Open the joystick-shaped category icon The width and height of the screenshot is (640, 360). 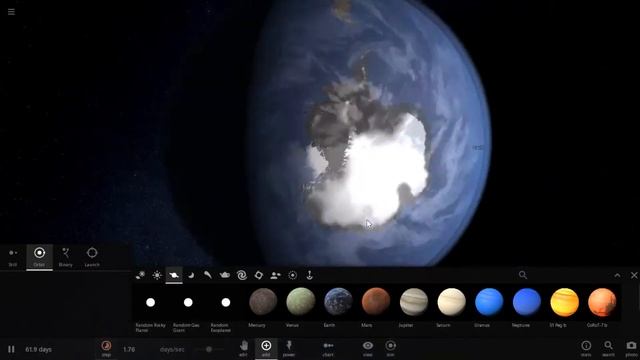(x=309, y=275)
